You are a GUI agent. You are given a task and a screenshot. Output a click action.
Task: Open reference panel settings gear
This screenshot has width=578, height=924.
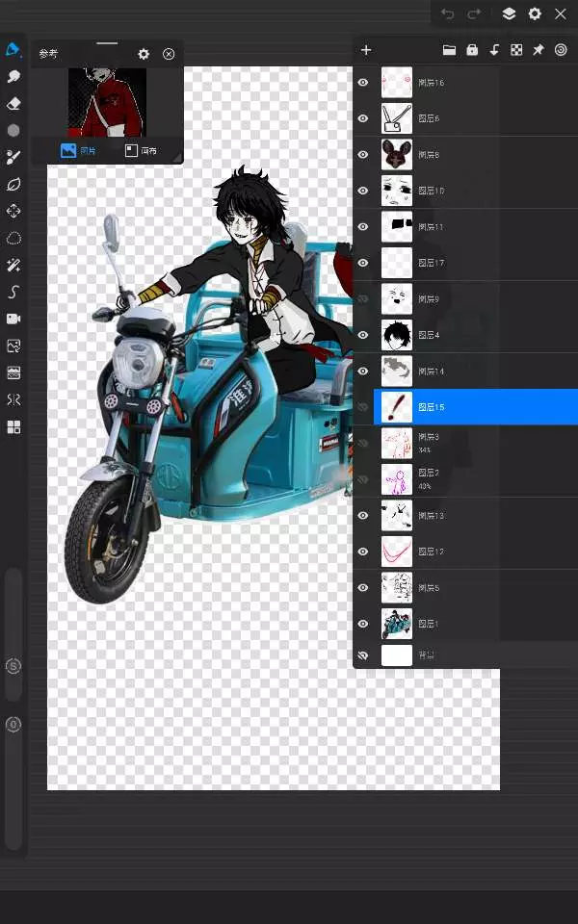144,54
